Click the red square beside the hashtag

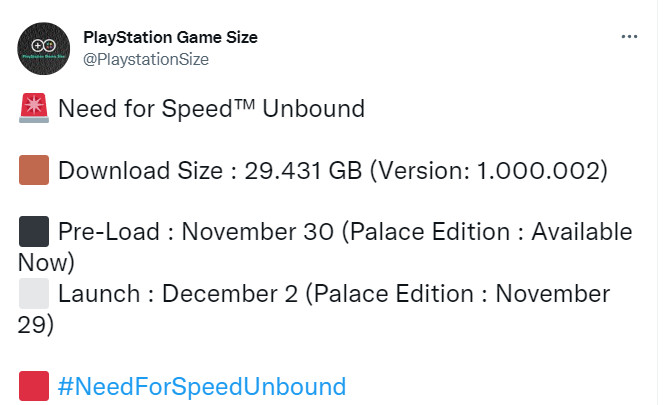coord(34,386)
